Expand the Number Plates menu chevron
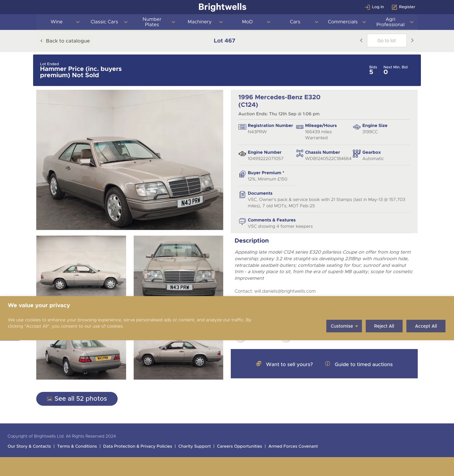 pos(173,22)
